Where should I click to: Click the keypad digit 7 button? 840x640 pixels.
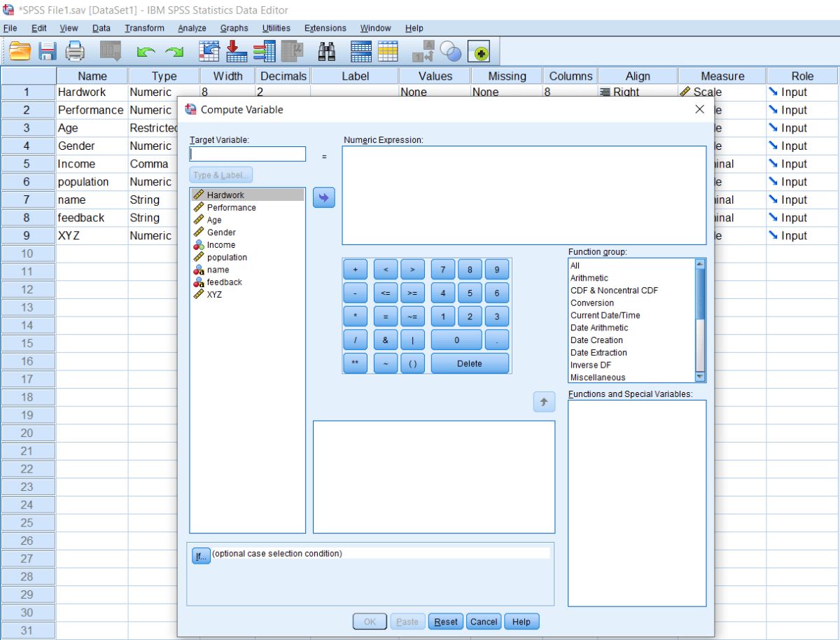pyautogui.click(x=443, y=270)
